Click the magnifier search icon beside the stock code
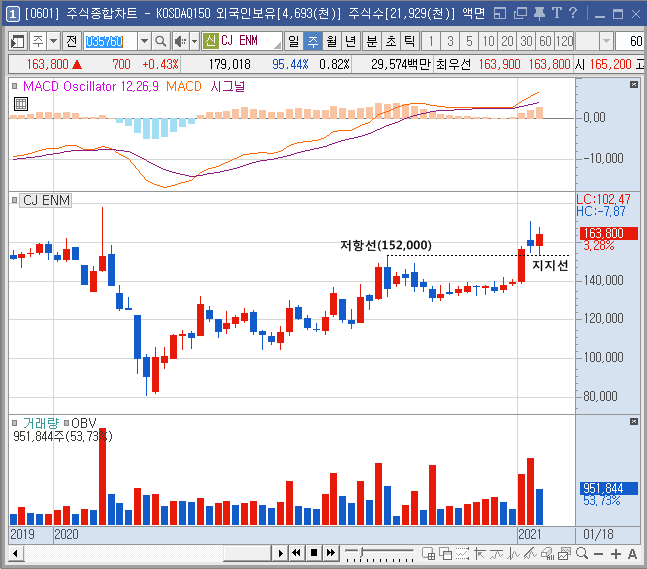The height and width of the screenshot is (569, 647). [162, 41]
